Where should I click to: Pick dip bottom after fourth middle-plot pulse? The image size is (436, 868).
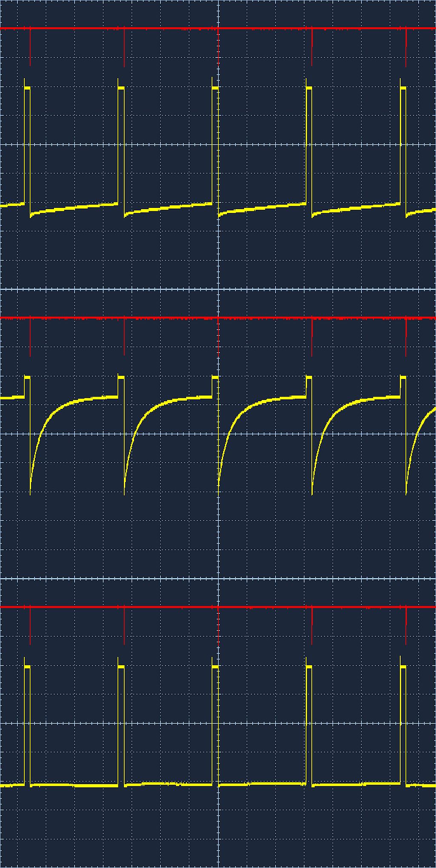(312, 493)
